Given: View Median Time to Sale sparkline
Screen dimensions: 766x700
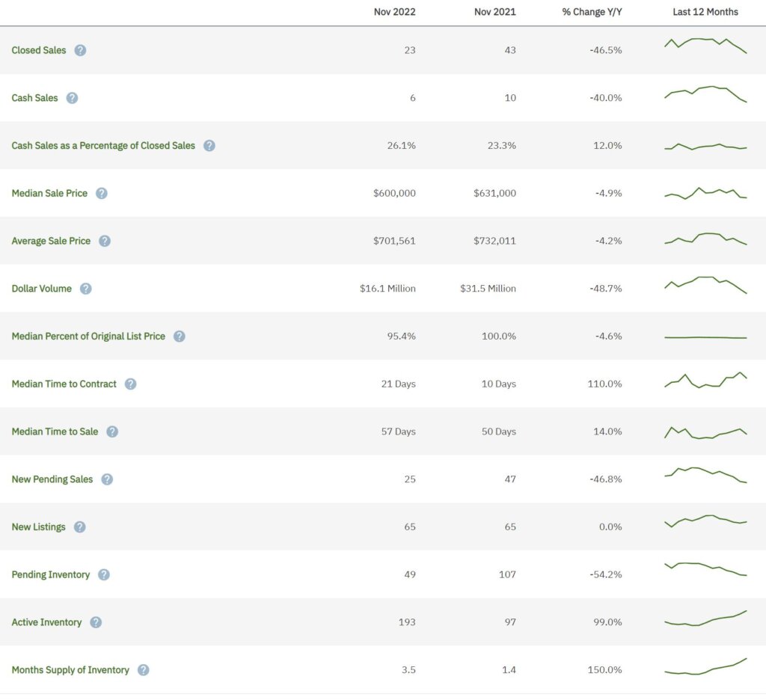Looking at the screenshot, I should [x=705, y=433].
